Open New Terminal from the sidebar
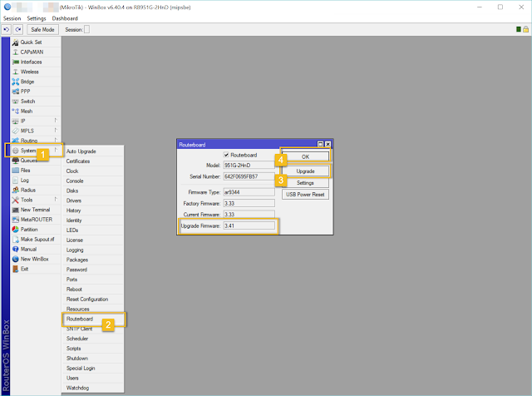The image size is (532, 396). (x=36, y=210)
